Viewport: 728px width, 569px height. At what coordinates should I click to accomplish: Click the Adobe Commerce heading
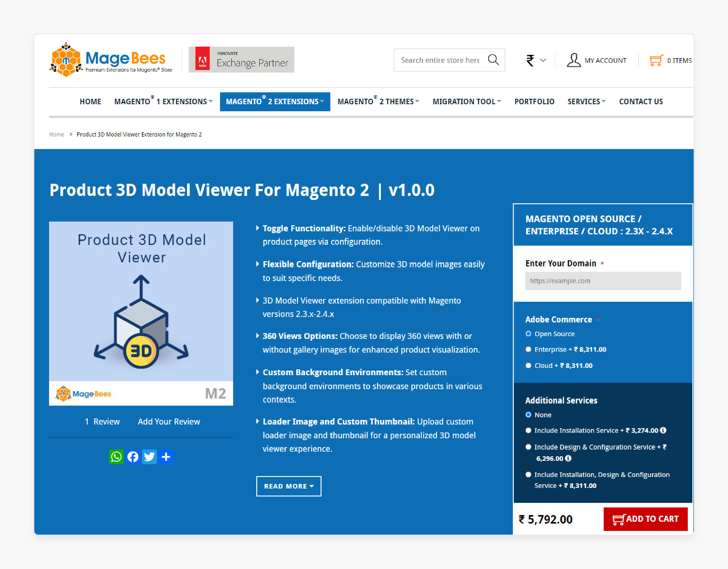(559, 319)
